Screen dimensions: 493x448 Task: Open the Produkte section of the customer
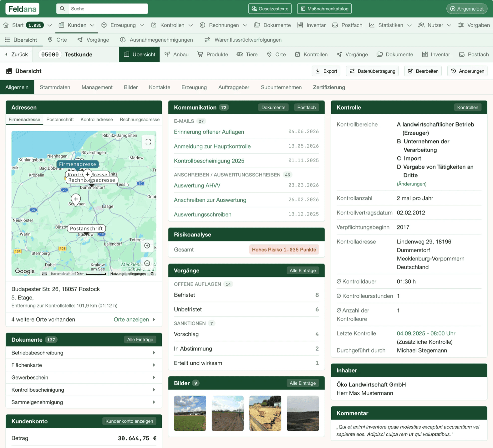click(212, 54)
